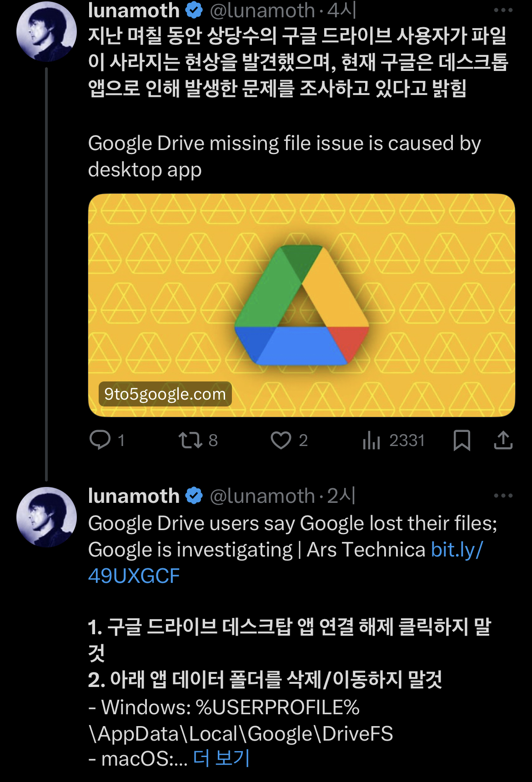Retweet the first lunamoth post

pyautogui.click(x=191, y=440)
